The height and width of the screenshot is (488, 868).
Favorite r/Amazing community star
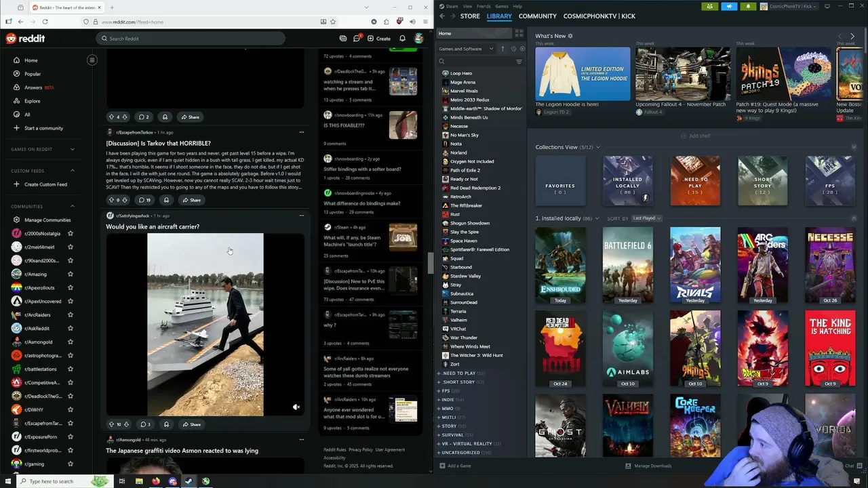click(71, 274)
